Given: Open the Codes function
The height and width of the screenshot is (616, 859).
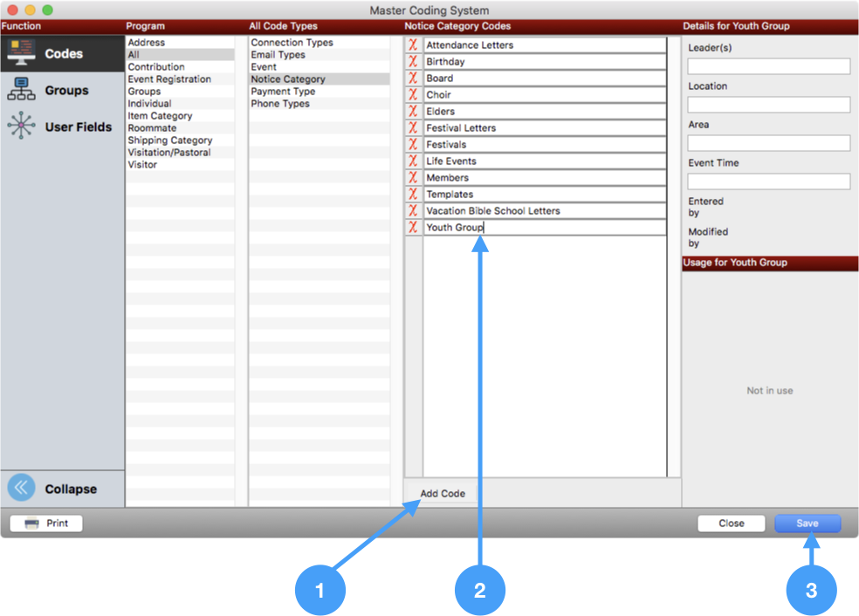Looking at the screenshot, I should 63,54.
